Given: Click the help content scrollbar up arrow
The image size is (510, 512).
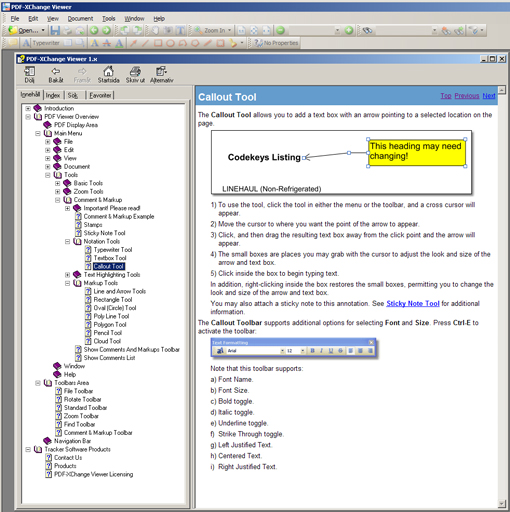Looking at the screenshot, I should [x=501, y=90].
